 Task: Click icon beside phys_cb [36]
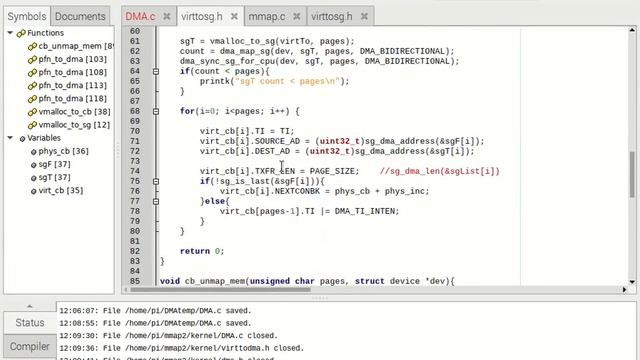33,152
